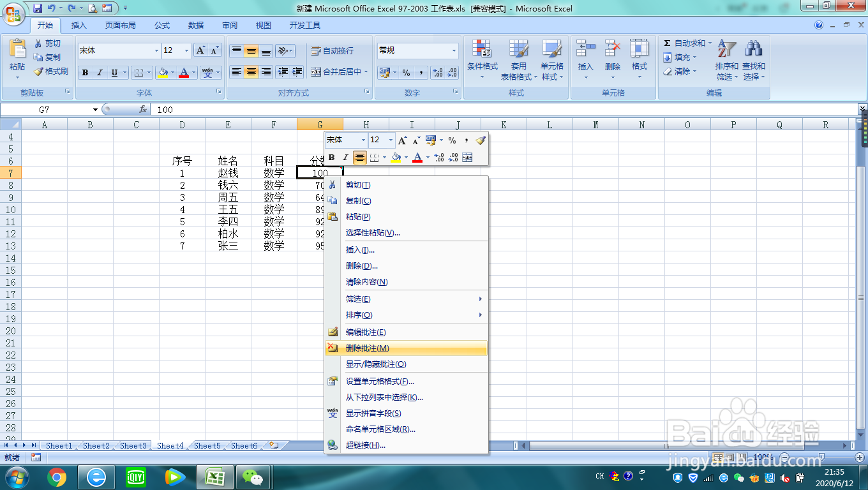Expand the Fill (填充) dropdown
Screen dimensions: 868x490
[695, 57]
